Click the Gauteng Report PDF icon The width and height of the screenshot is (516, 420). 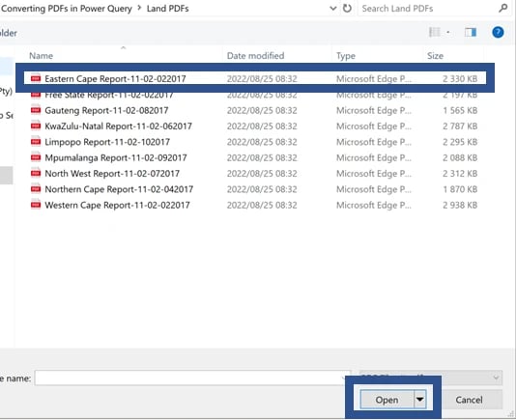[36, 110]
